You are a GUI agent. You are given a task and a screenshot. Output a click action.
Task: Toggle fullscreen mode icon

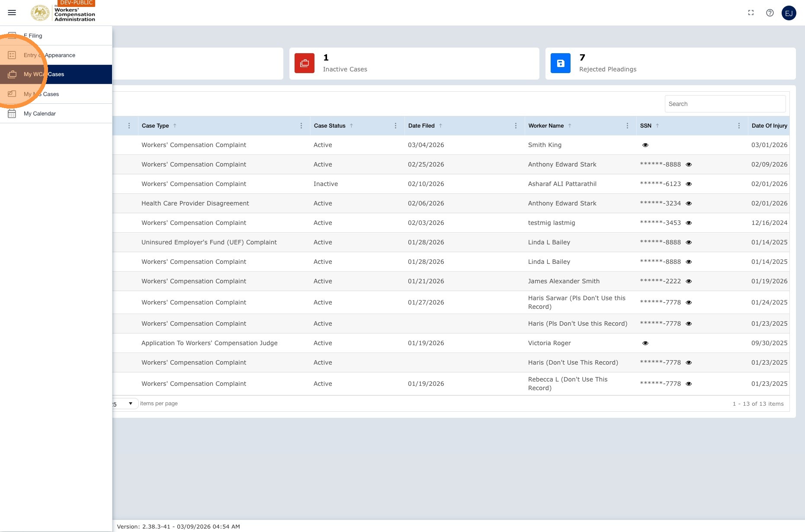click(751, 13)
